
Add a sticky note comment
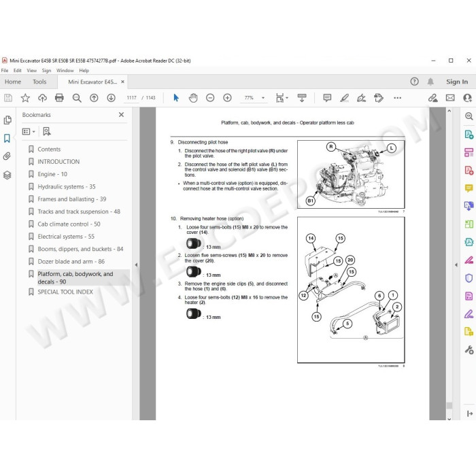[327, 98]
